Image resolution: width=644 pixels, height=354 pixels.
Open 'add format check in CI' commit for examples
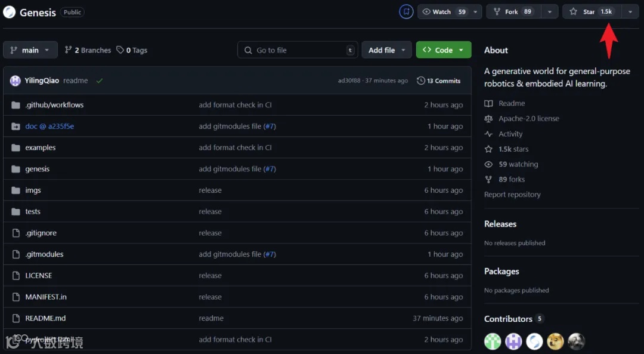point(235,147)
